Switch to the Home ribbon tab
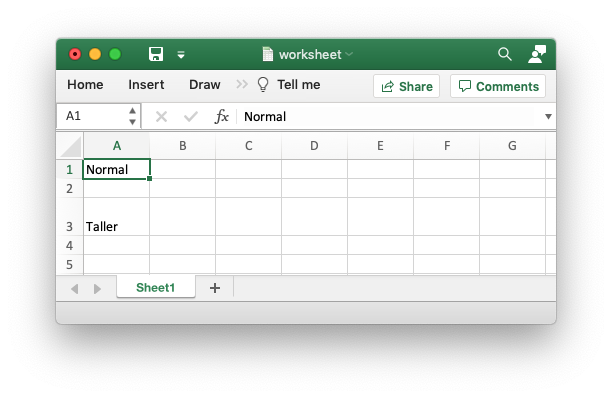The height and width of the screenshot is (398, 612). point(85,84)
